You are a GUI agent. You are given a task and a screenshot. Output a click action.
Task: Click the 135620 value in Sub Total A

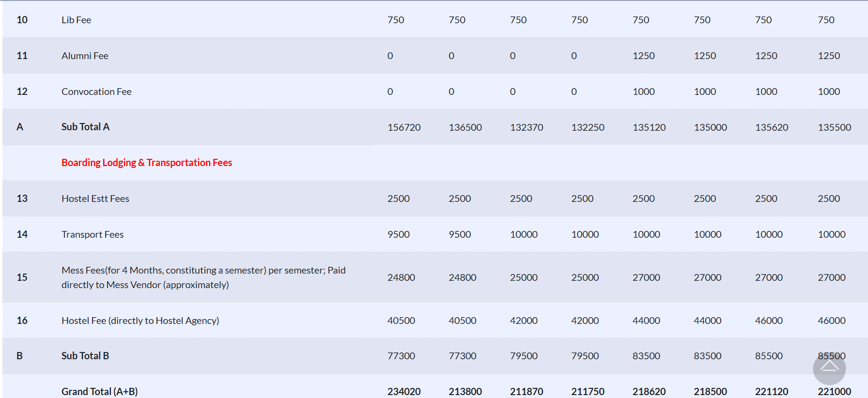click(x=772, y=127)
